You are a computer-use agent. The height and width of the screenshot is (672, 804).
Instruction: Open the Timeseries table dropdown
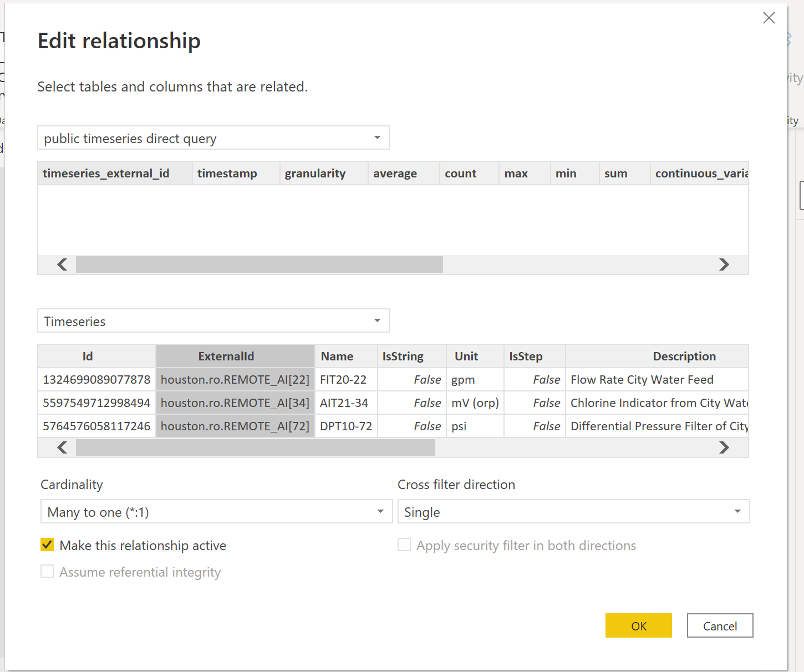click(x=213, y=321)
